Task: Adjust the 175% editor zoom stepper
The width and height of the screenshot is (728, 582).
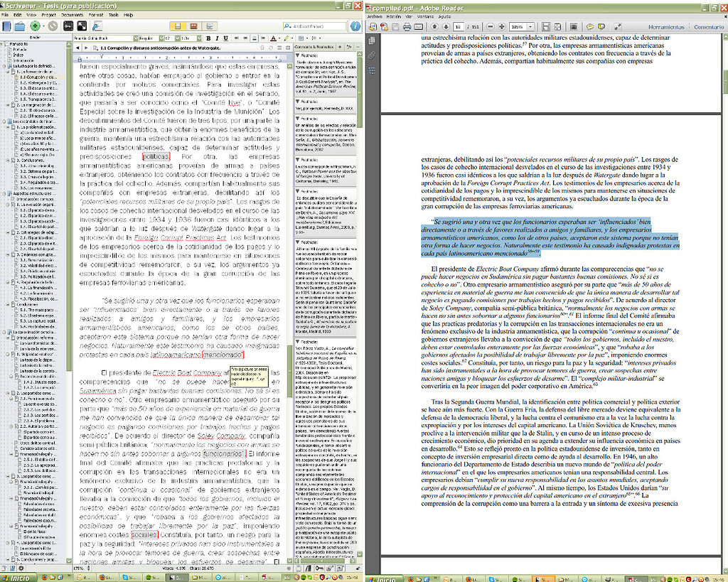Action: [88, 569]
